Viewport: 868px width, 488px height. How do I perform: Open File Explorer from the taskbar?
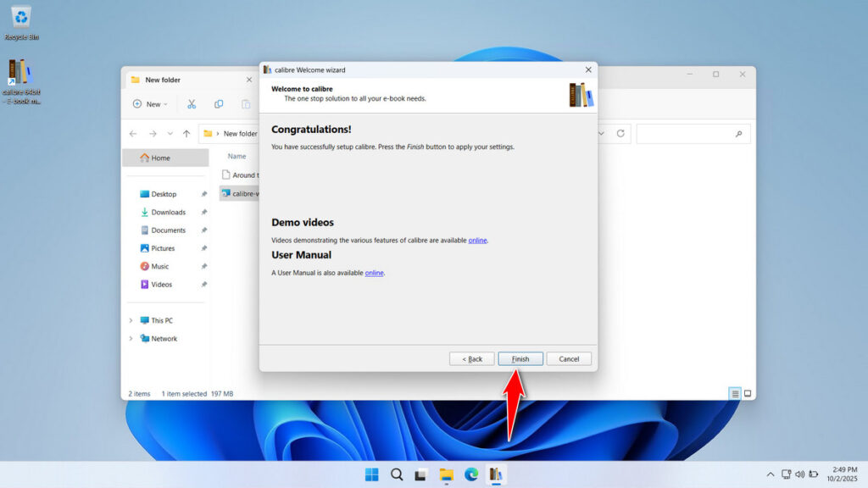point(446,474)
